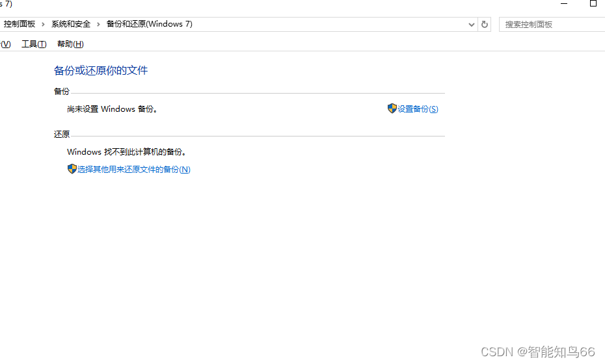Open 选择其他用来还原文件的备份(N) link
The width and height of the screenshot is (605, 364).
click(133, 169)
